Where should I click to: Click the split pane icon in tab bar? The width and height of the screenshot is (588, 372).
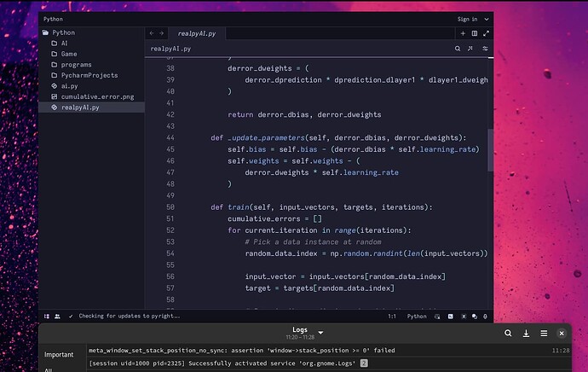point(475,33)
